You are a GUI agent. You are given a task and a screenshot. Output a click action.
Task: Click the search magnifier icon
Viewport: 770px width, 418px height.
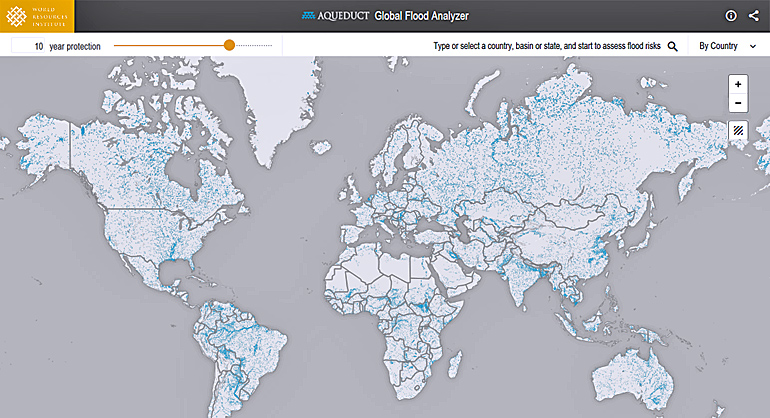coord(672,46)
